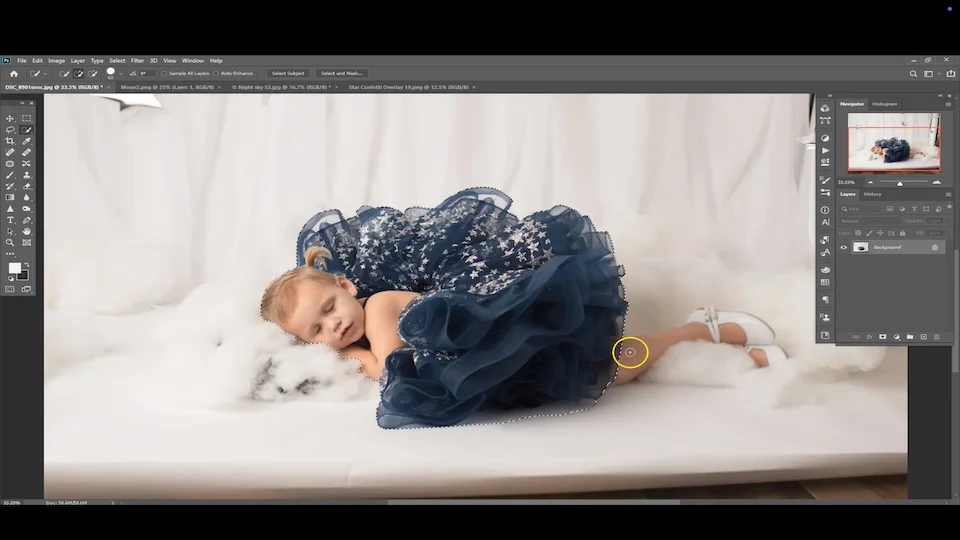Click the Navigator image preview thumbnail

click(x=894, y=143)
